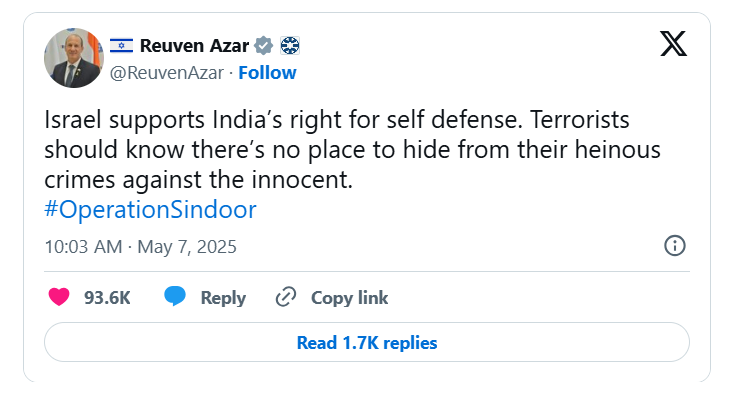
Task: Click the Copy link text
Action: [350, 298]
